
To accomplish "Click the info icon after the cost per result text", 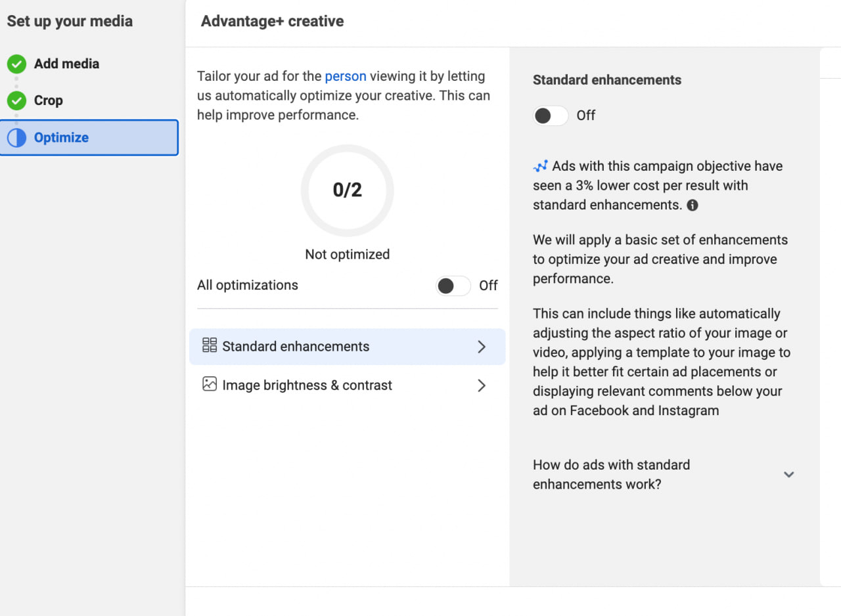I will click(693, 206).
